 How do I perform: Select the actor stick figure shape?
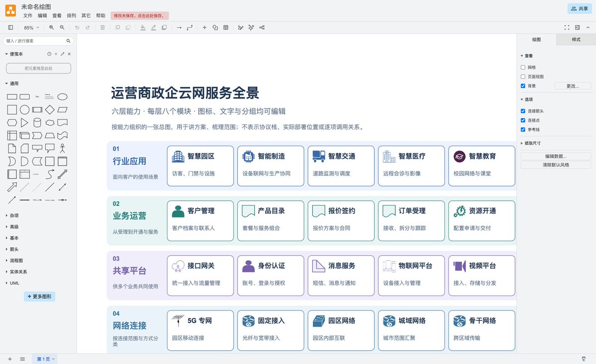point(63,148)
